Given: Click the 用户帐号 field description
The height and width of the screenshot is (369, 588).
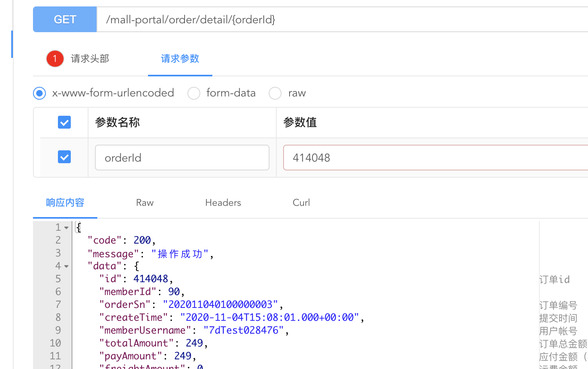Looking at the screenshot, I should point(558,331).
